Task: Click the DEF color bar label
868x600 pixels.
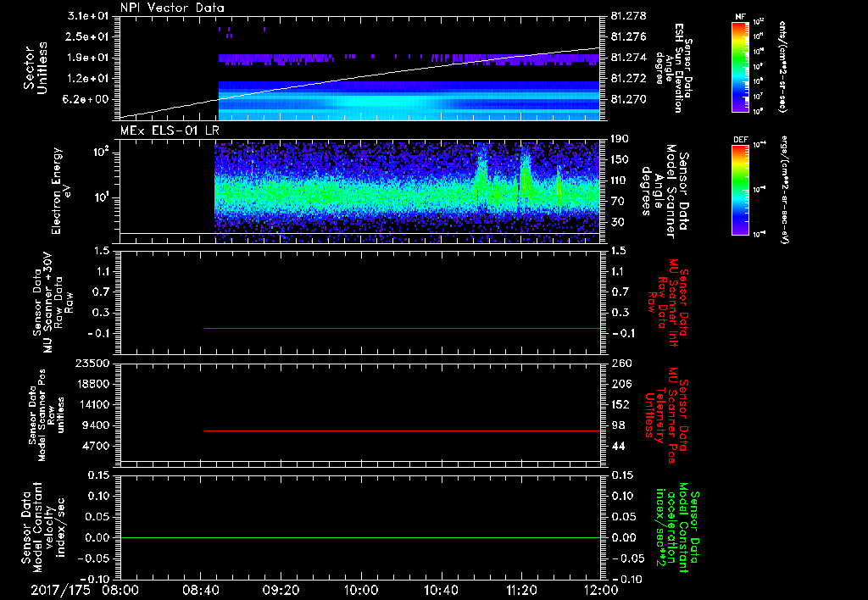Action: pos(741,140)
